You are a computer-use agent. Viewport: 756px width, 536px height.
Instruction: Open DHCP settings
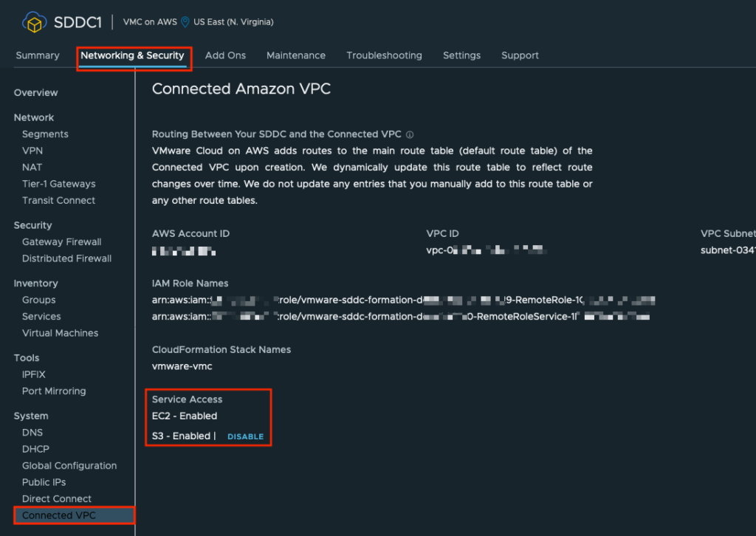(x=35, y=449)
